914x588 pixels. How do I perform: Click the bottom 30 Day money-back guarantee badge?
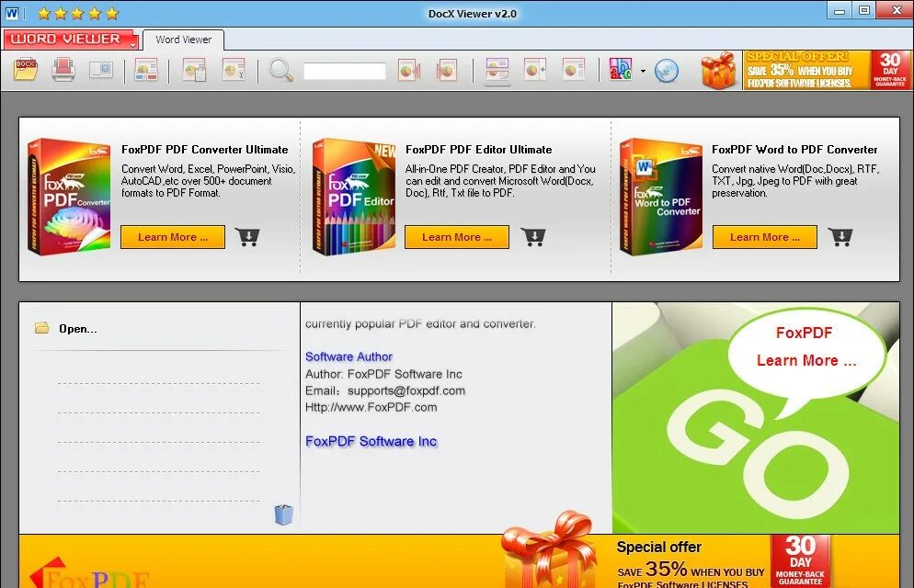(x=800, y=560)
